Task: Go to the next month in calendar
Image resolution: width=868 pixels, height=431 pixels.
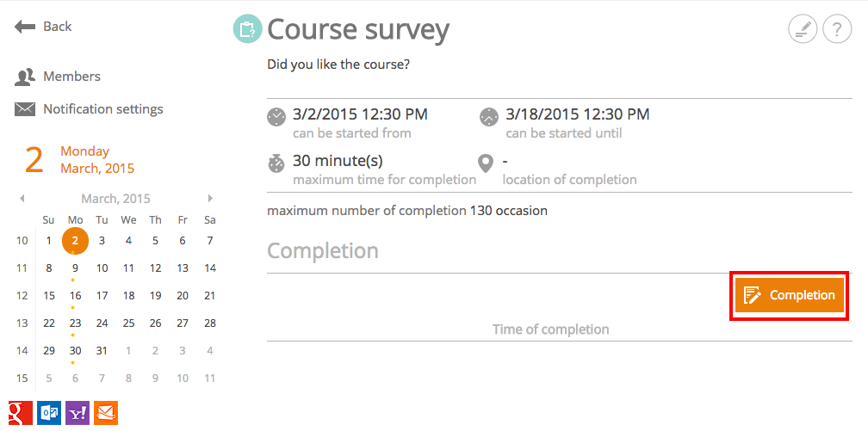Action: coord(210,198)
